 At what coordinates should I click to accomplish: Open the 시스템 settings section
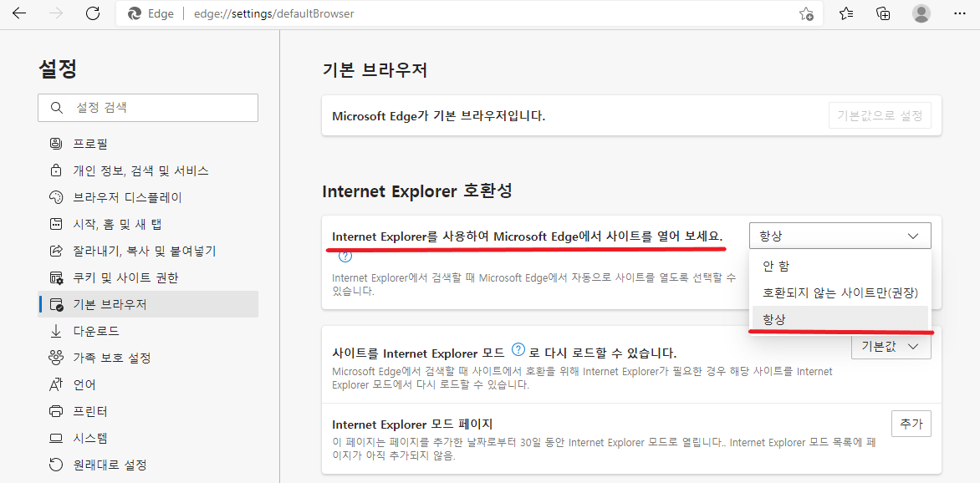pyautogui.click(x=148, y=437)
